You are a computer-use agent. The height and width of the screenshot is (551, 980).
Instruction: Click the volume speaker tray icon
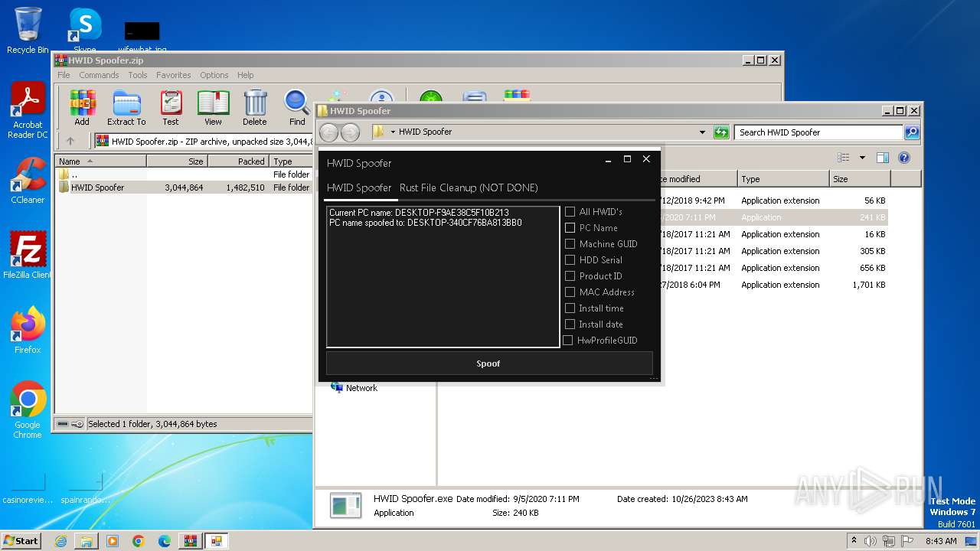point(871,541)
